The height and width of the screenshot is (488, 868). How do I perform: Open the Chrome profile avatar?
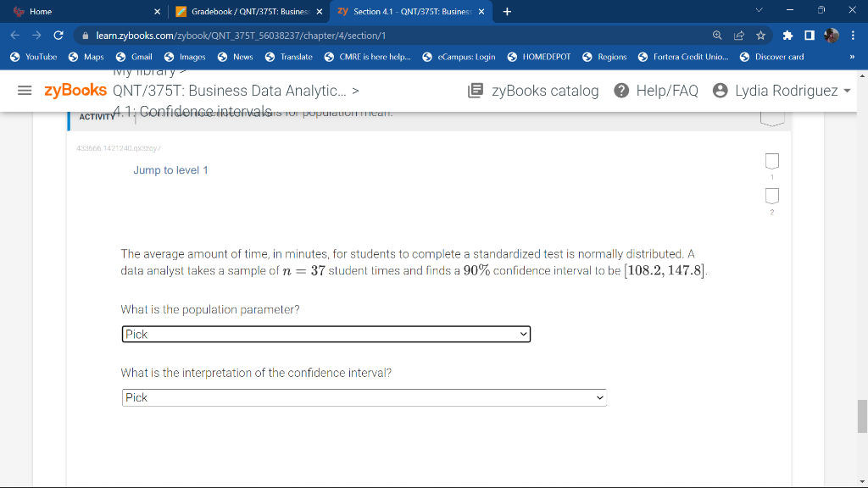[831, 36]
